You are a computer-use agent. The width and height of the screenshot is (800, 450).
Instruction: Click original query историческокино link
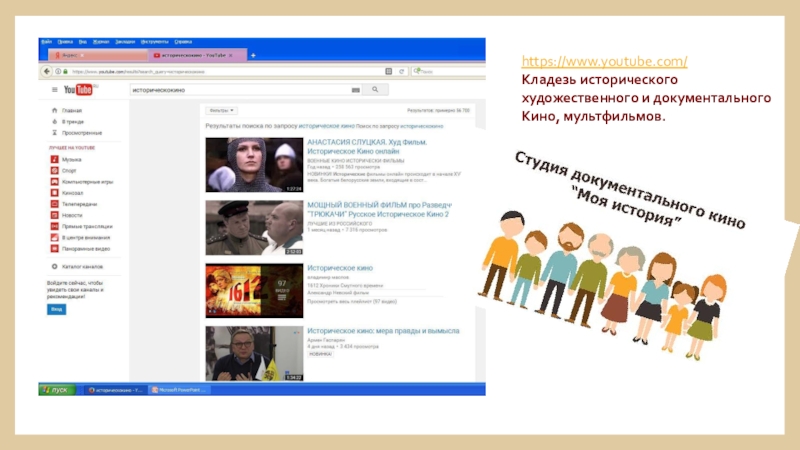(x=421, y=126)
